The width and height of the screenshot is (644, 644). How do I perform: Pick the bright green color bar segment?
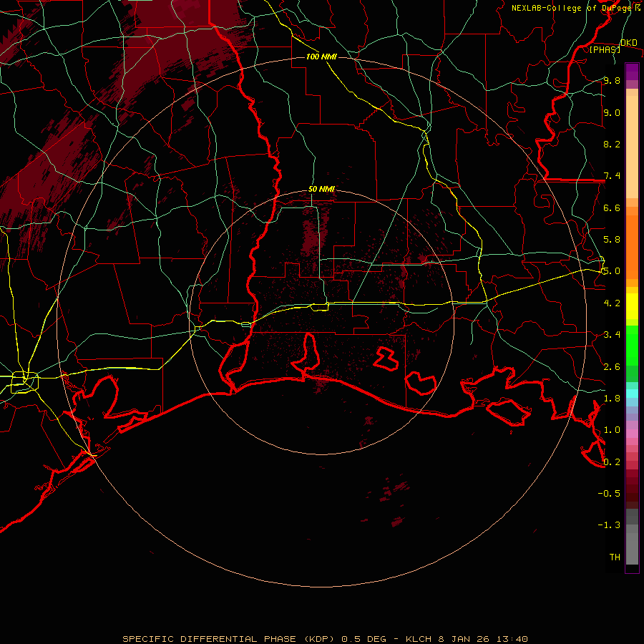632,345
